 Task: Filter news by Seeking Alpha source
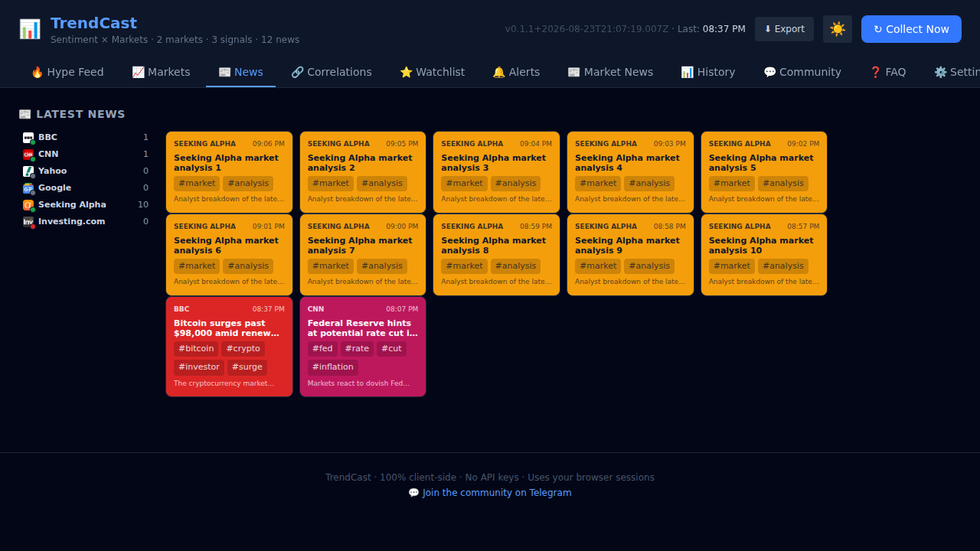point(86,205)
